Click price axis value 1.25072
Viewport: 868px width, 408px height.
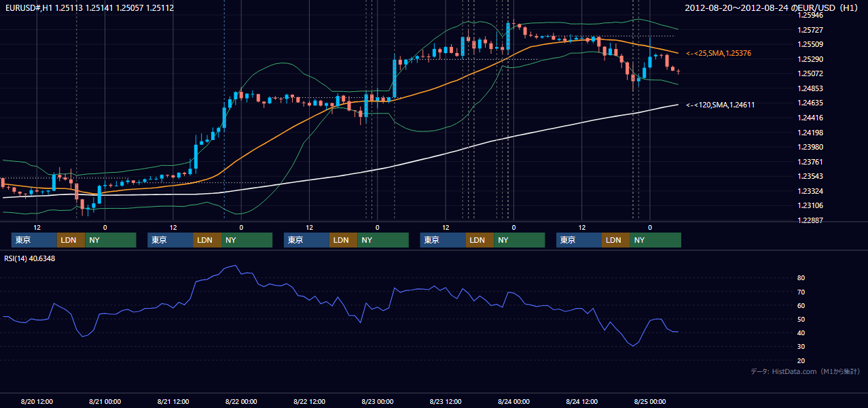[x=811, y=73]
